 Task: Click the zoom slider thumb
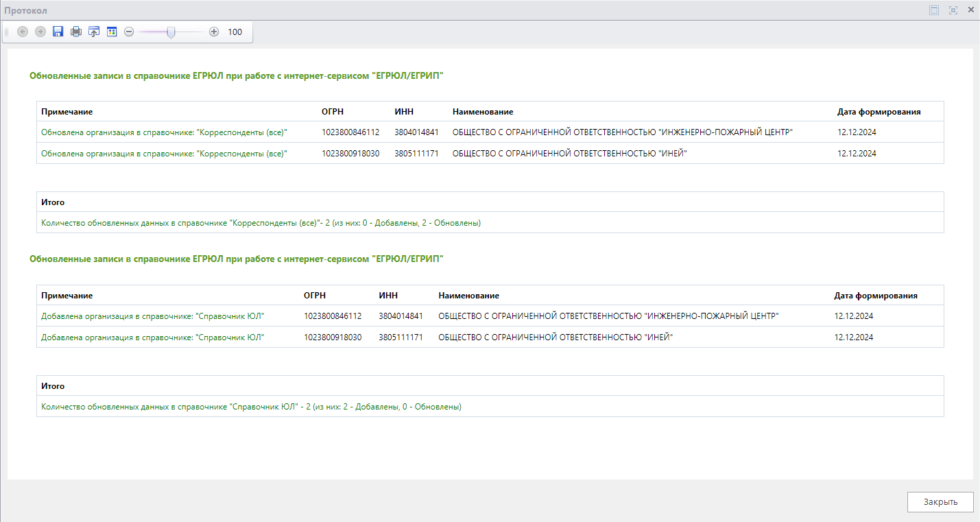171,32
